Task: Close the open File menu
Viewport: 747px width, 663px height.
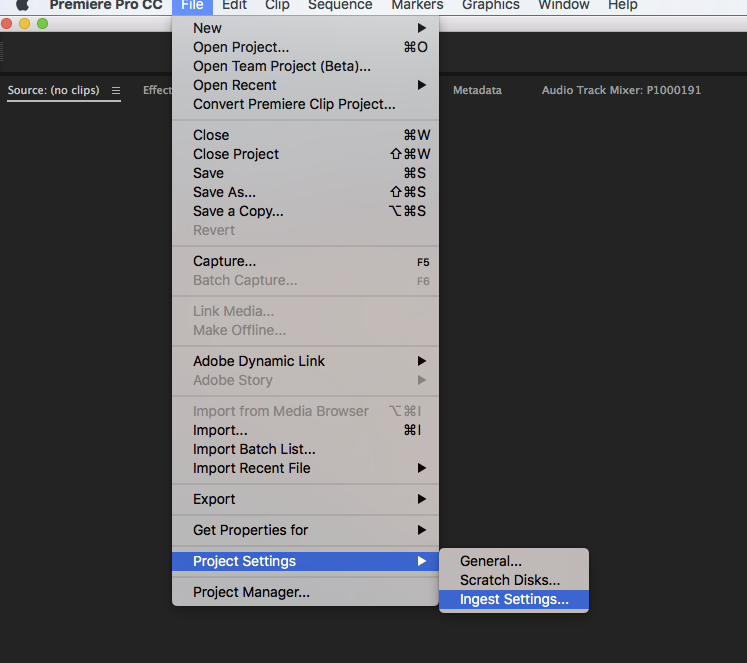Action: (x=192, y=5)
